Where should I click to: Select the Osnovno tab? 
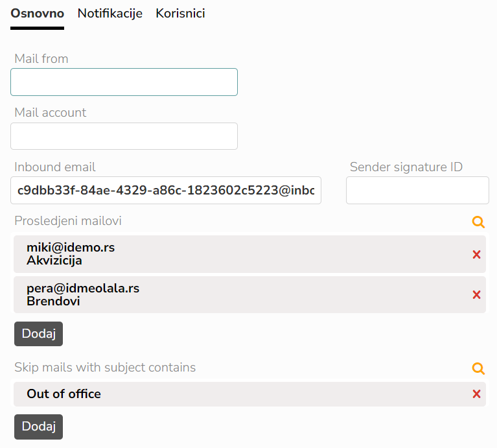[x=38, y=14]
